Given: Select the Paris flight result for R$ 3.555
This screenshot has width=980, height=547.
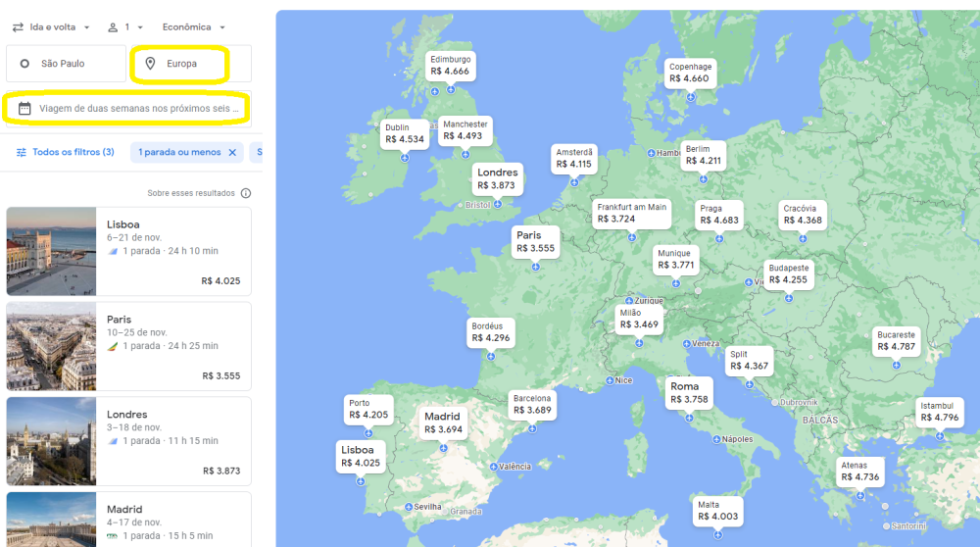Looking at the screenshot, I should click(172, 346).
